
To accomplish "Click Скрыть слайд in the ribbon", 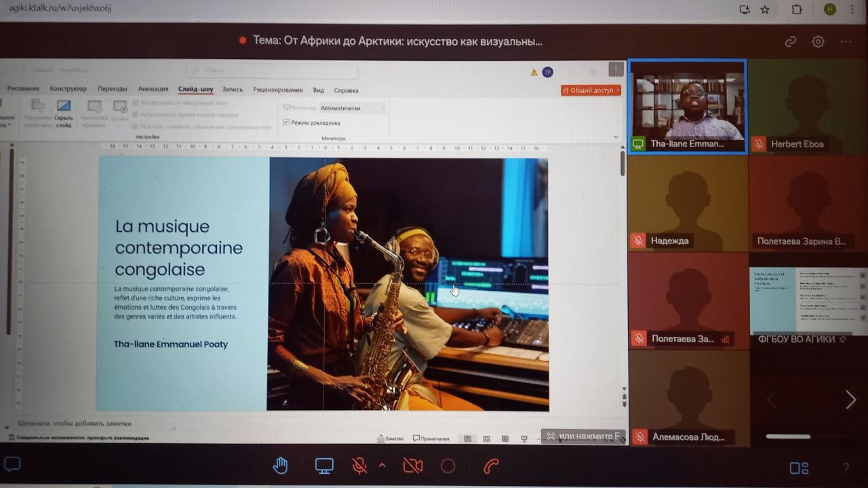I will click(x=64, y=113).
